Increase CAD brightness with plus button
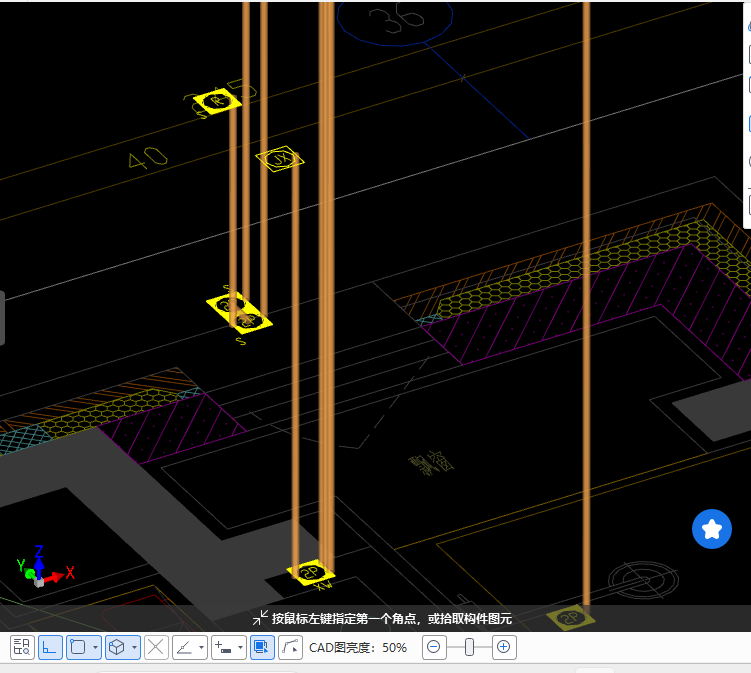 point(504,647)
